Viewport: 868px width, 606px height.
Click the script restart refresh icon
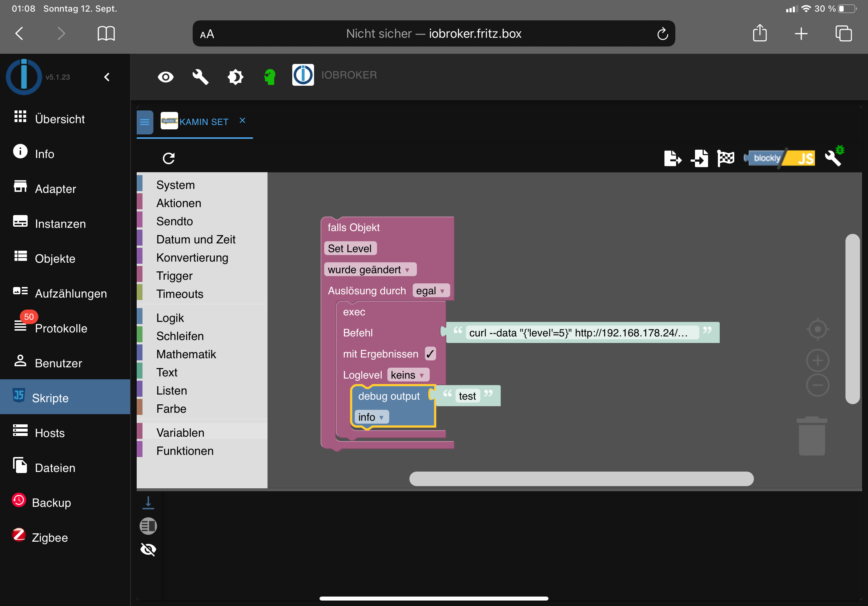(x=169, y=158)
